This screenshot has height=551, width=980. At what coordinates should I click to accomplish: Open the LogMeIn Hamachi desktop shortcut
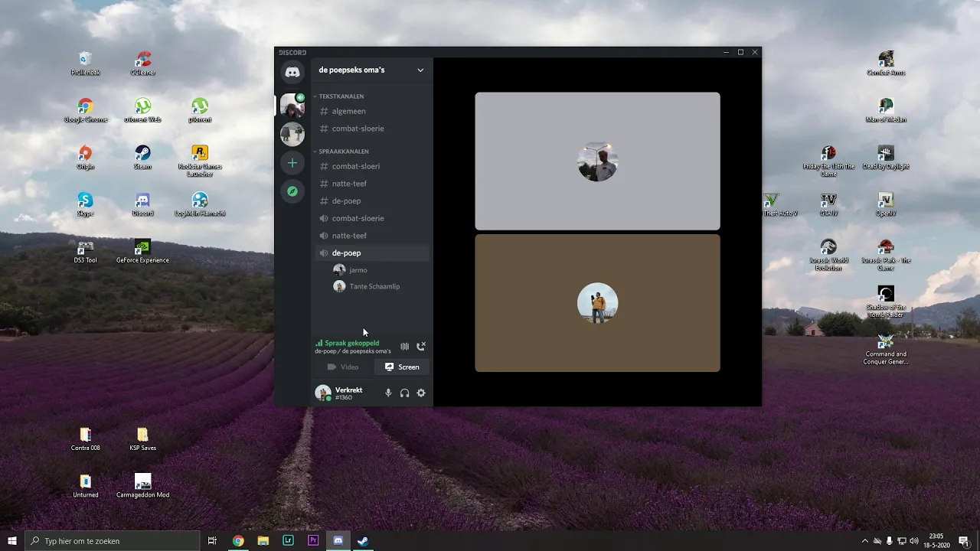click(x=200, y=204)
